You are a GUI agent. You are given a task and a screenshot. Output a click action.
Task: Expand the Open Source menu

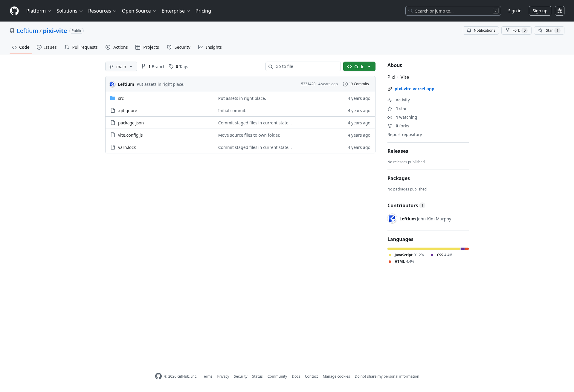pos(139,11)
